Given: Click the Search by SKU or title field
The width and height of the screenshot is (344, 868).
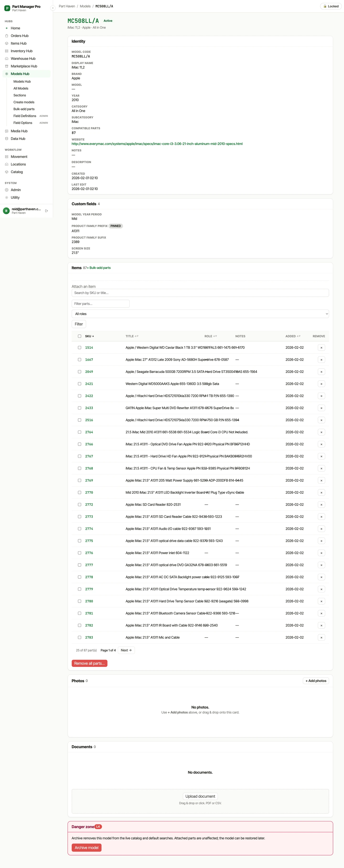Looking at the screenshot, I should coord(200,293).
